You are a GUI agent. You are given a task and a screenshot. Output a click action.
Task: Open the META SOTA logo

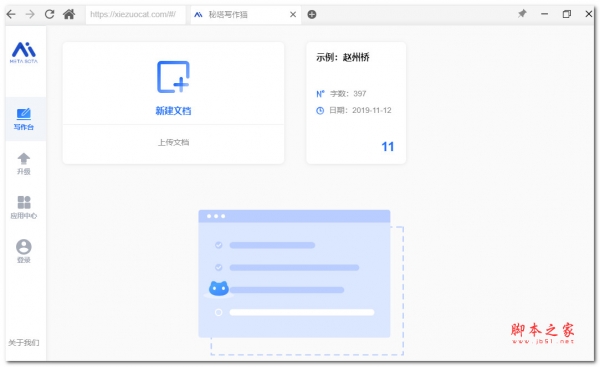(x=24, y=52)
